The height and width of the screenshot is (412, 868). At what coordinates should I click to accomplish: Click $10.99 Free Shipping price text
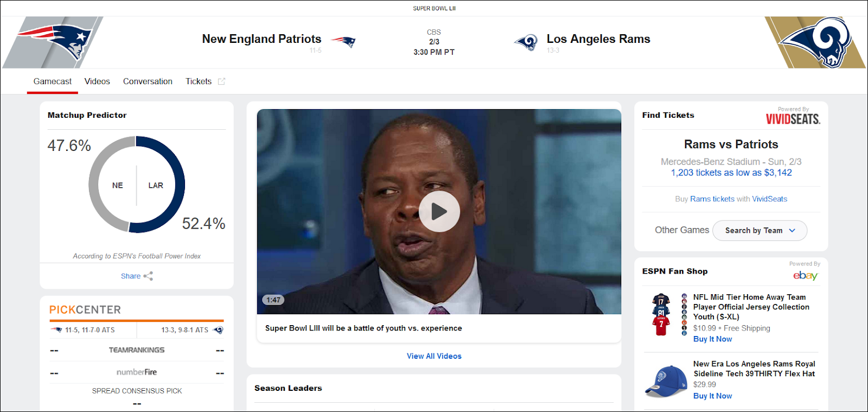coord(731,328)
